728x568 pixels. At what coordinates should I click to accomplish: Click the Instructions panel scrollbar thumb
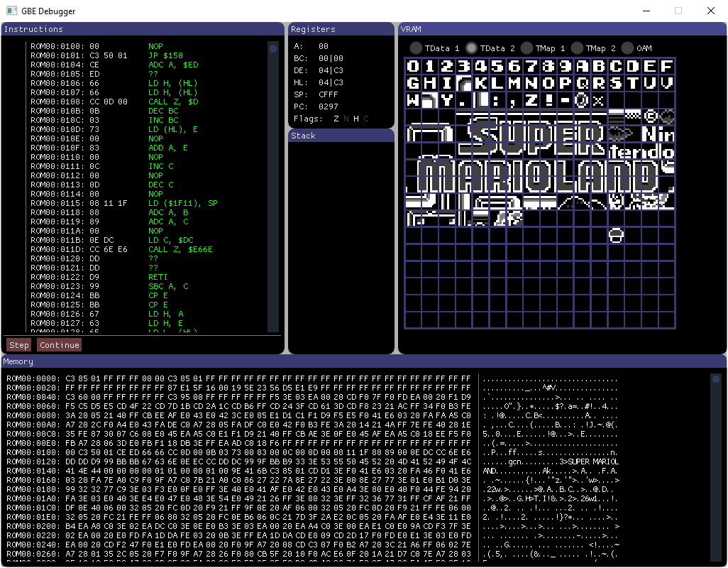click(273, 49)
